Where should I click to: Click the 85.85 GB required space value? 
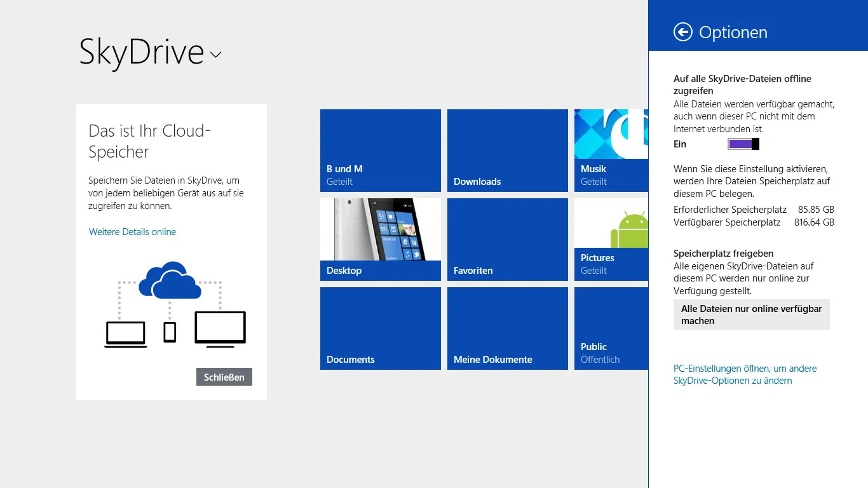click(x=816, y=210)
